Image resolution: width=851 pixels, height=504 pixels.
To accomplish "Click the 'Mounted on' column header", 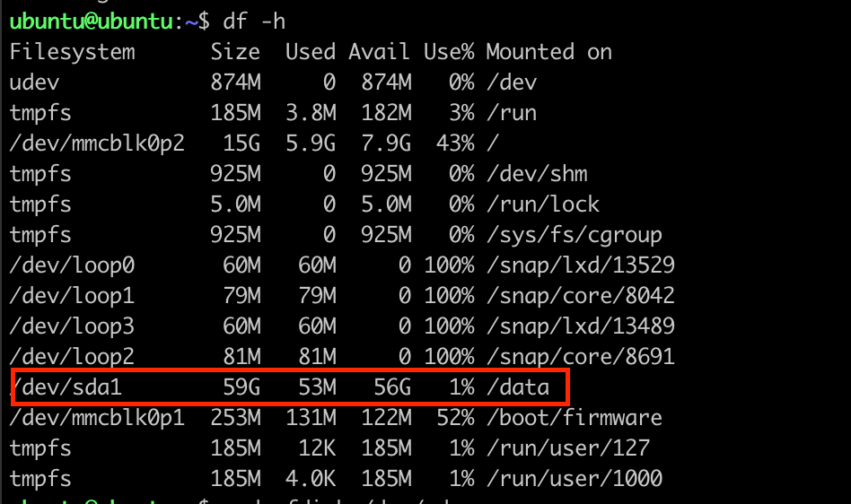I will click(549, 52).
